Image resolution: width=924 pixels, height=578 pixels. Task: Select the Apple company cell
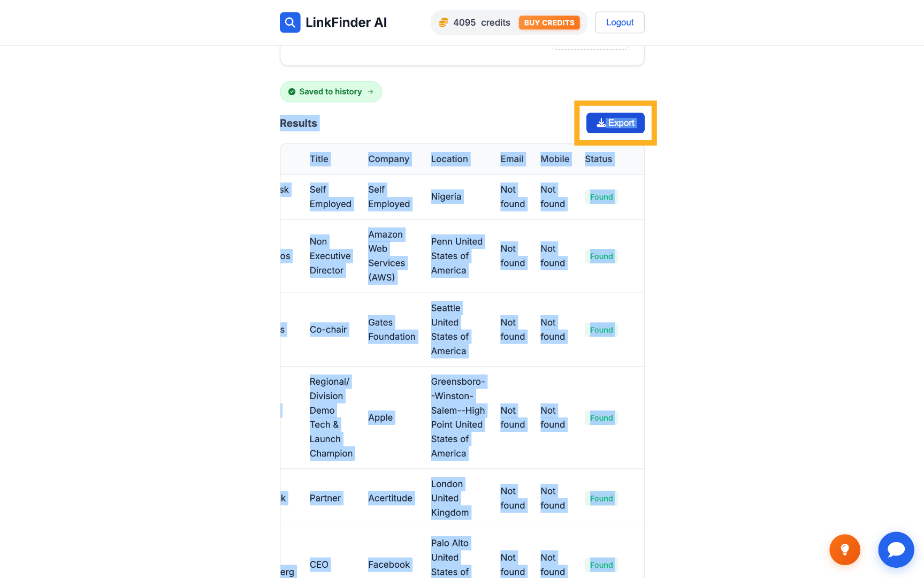tap(380, 417)
